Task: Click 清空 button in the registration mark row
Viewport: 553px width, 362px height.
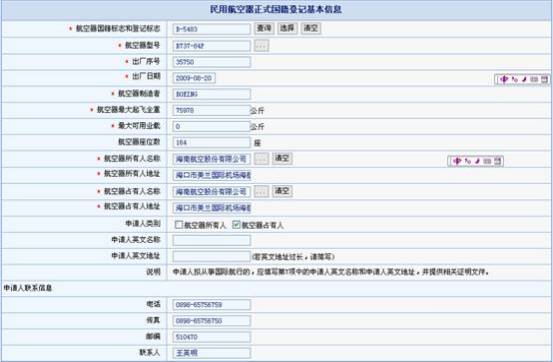Action: pyautogui.click(x=311, y=28)
